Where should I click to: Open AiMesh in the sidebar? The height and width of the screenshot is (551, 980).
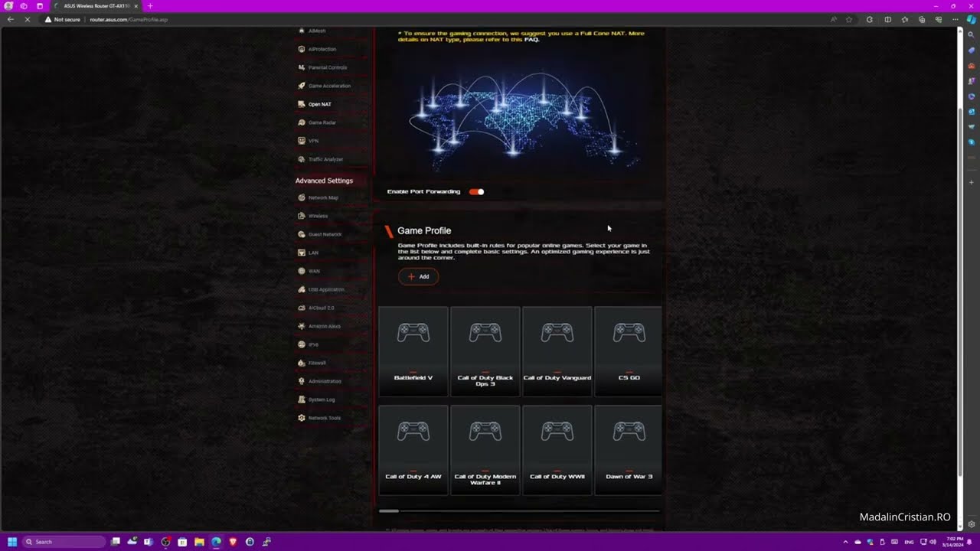317,31
